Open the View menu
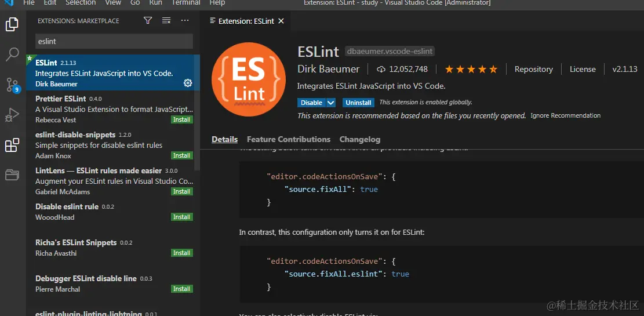644x316 pixels. pyautogui.click(x=113, y=3)
